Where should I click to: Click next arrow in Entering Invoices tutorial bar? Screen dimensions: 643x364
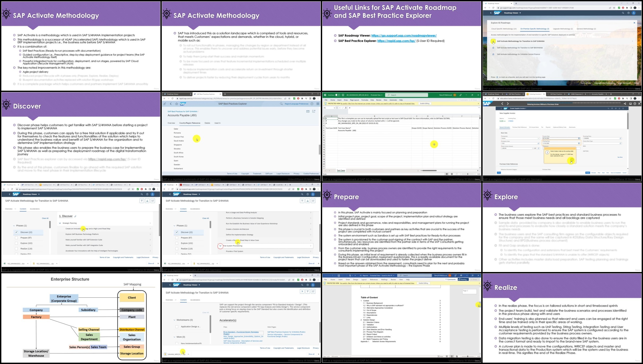coord(508,104)
